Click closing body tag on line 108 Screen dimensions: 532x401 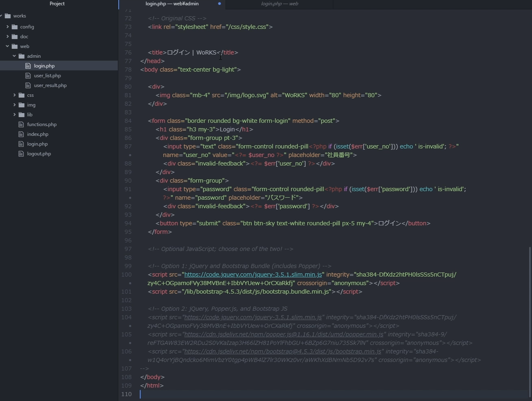[x=152, y=377]
